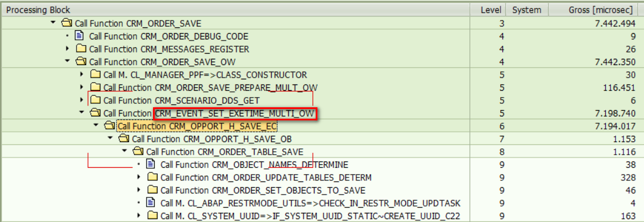Click gross time value 1.116
The image size is (644, 222).
[x=624, y=152]
